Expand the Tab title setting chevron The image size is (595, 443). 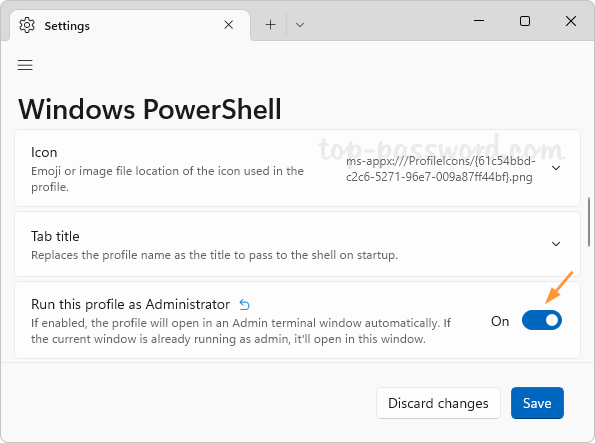pos(556,244)
